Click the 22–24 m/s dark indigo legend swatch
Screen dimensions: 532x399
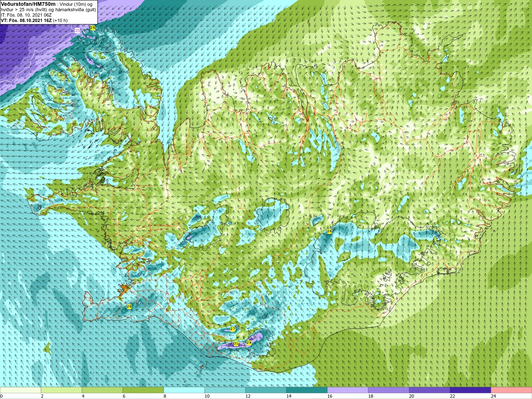[470, 390]
